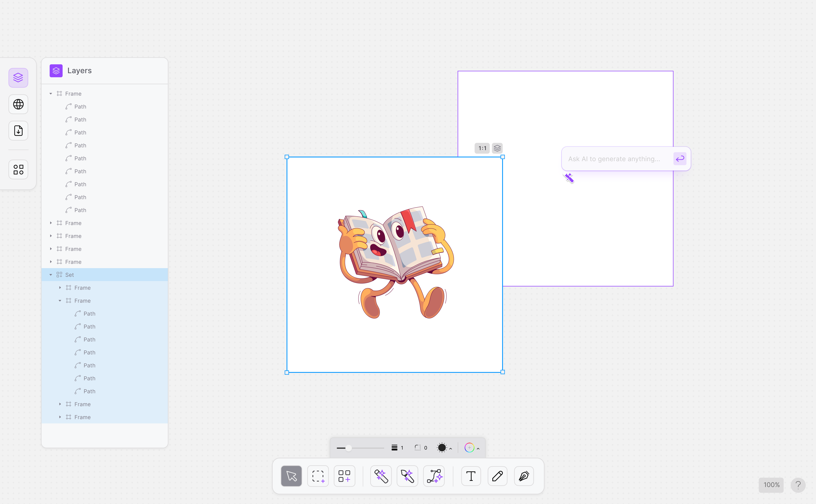Collapse the selected Set layer group
The height and width of the screenshot is (504, 816).
click(51, 275)
